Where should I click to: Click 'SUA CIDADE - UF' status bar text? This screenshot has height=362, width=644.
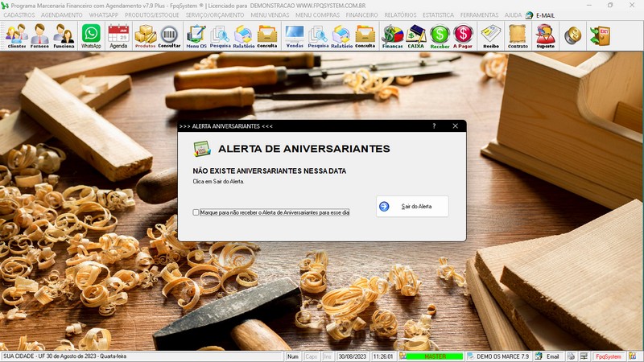click(65, 356)
